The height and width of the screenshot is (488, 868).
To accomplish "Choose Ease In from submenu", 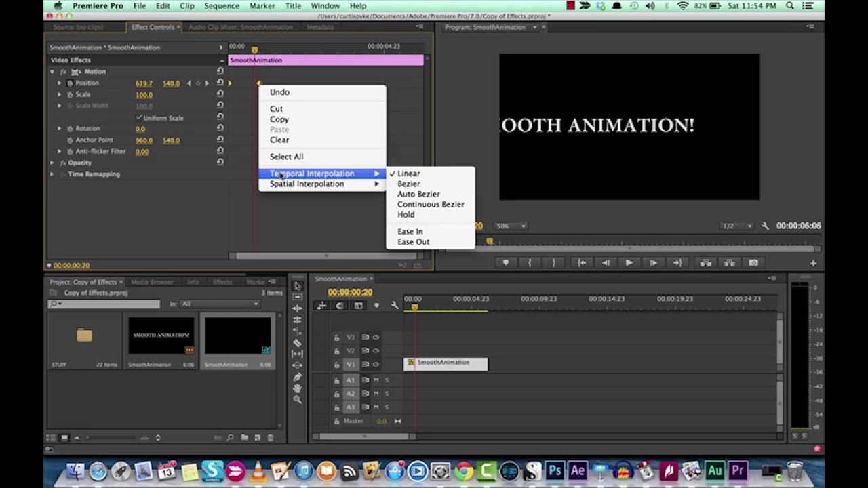I will [410, 231].
